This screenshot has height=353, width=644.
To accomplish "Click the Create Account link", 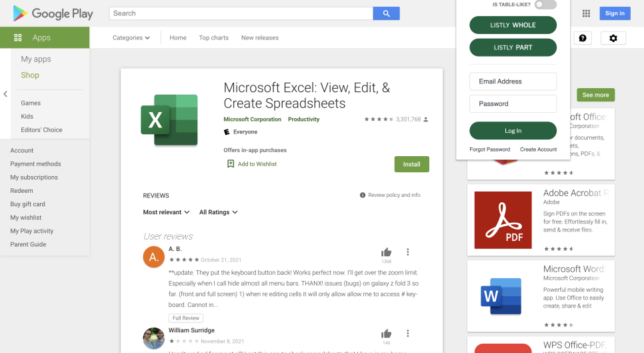I will pyautogui.click(x=539, y=149).
